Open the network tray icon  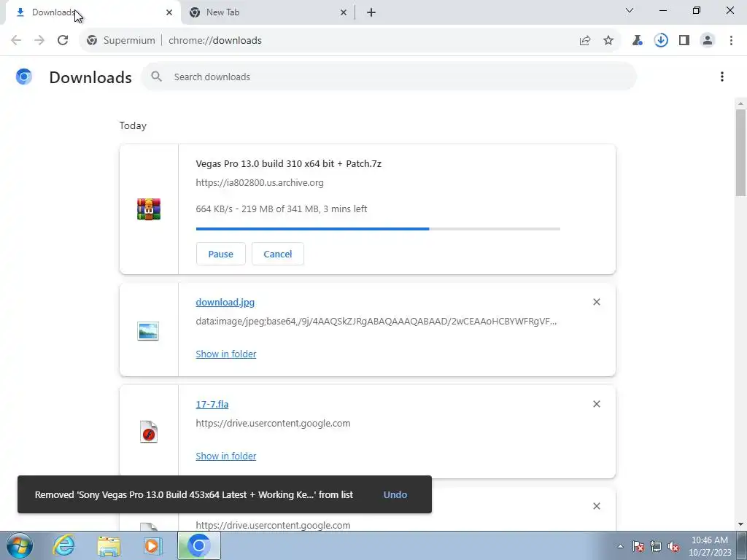click(x=656, y=546)
